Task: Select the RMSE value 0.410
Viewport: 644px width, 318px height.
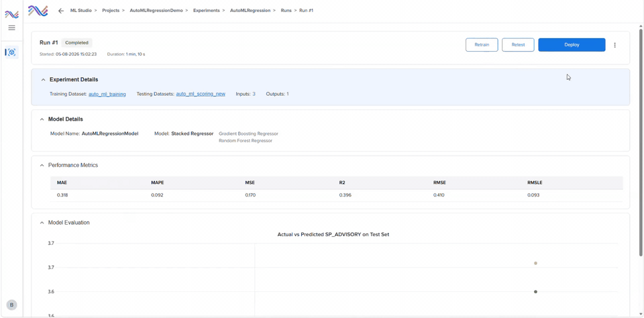Action: (x=439, y=195)
